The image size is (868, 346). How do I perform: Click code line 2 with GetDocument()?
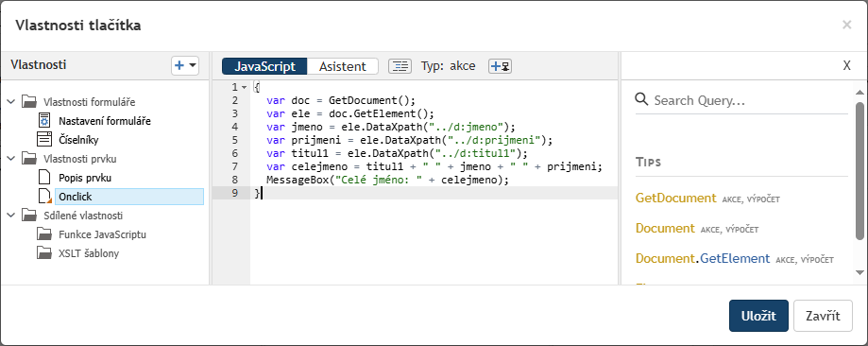[x=340, y=100]
